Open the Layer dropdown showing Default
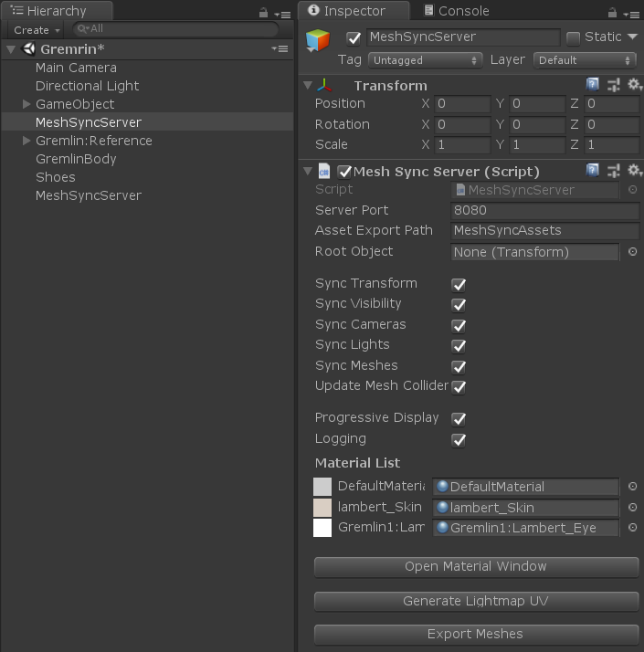 pyautogui.click(x=585, y=60)
